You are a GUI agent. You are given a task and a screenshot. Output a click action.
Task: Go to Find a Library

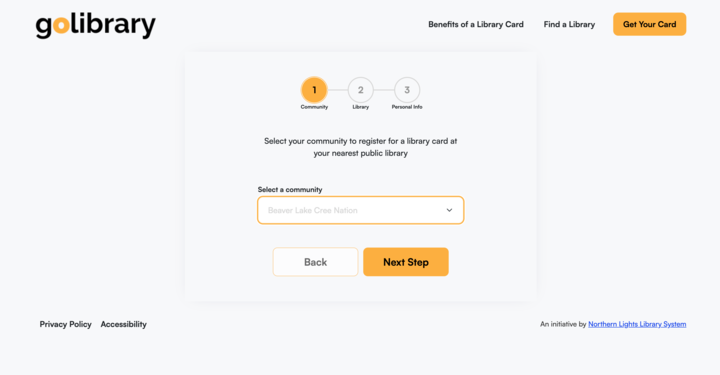point(569,24)
